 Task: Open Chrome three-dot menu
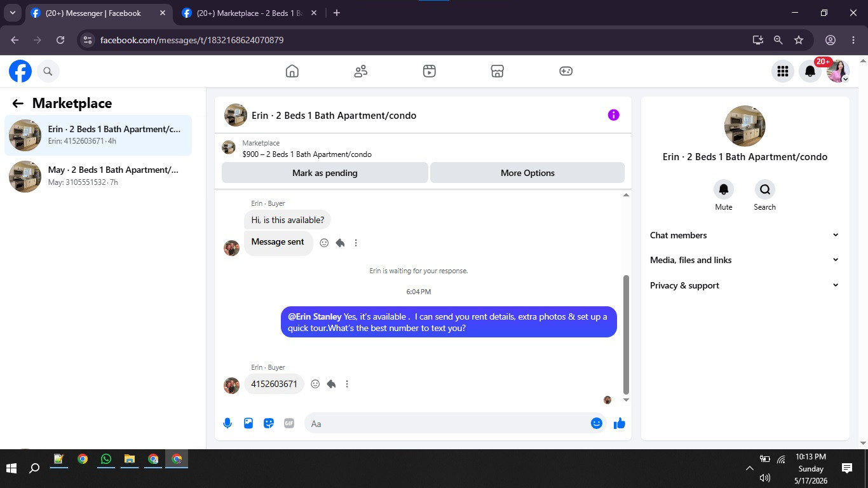point(853,40)
